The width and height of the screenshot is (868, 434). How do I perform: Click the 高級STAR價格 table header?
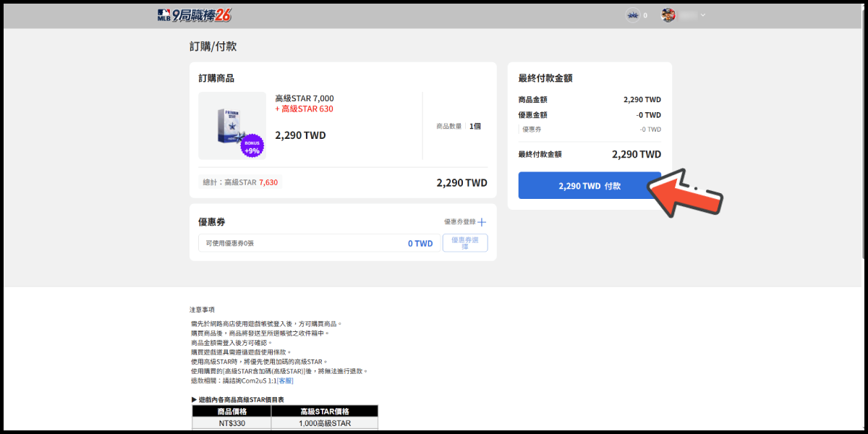(x=324, y=411)
